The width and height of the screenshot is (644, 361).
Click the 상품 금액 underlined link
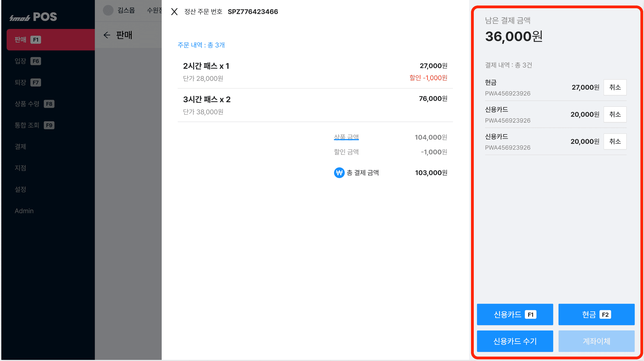pyautogui.click(x=346, y=137)
